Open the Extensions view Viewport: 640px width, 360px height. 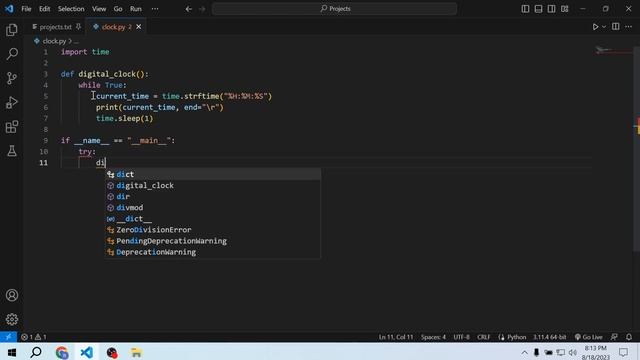coord(12,127)
